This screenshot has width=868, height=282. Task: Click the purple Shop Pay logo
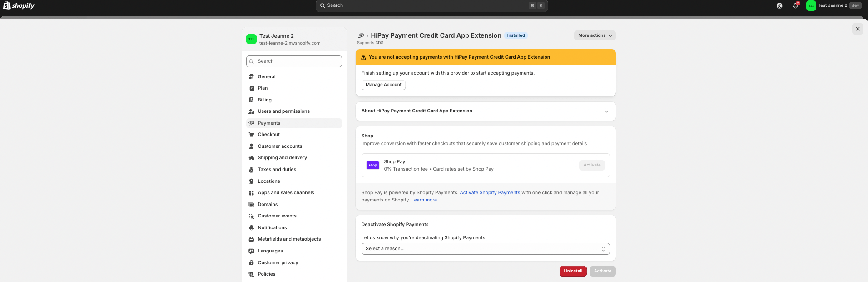click(x=373, y=165)
